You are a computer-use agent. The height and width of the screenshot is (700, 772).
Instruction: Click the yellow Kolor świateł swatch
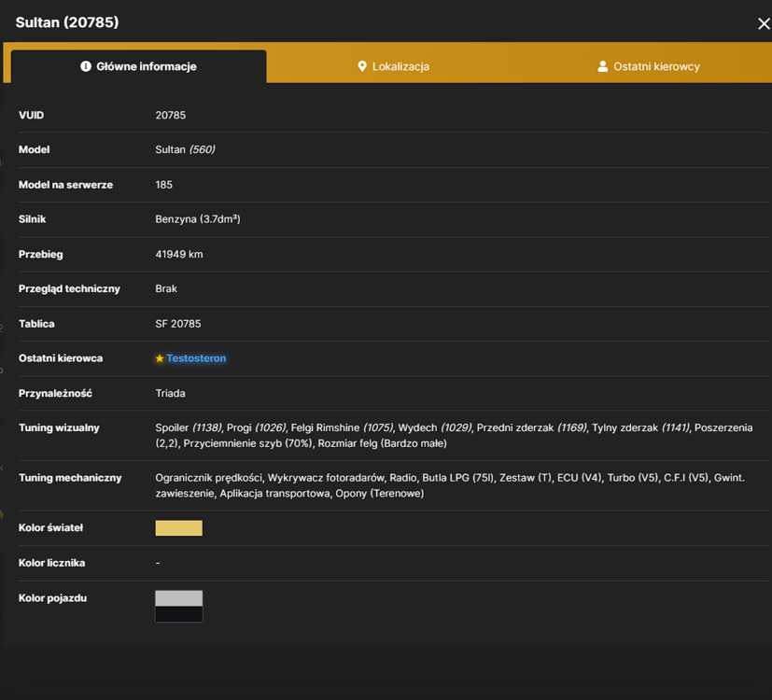point(178,527)
